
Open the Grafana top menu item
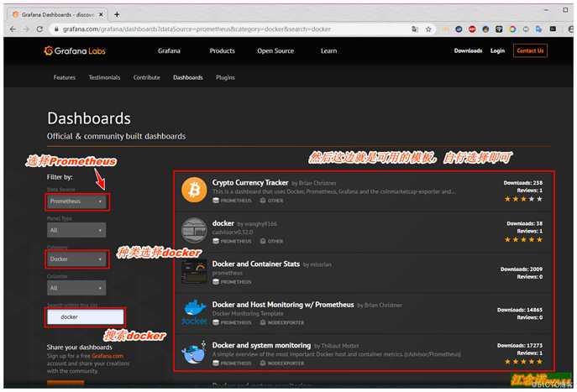[x=169, y=50]
